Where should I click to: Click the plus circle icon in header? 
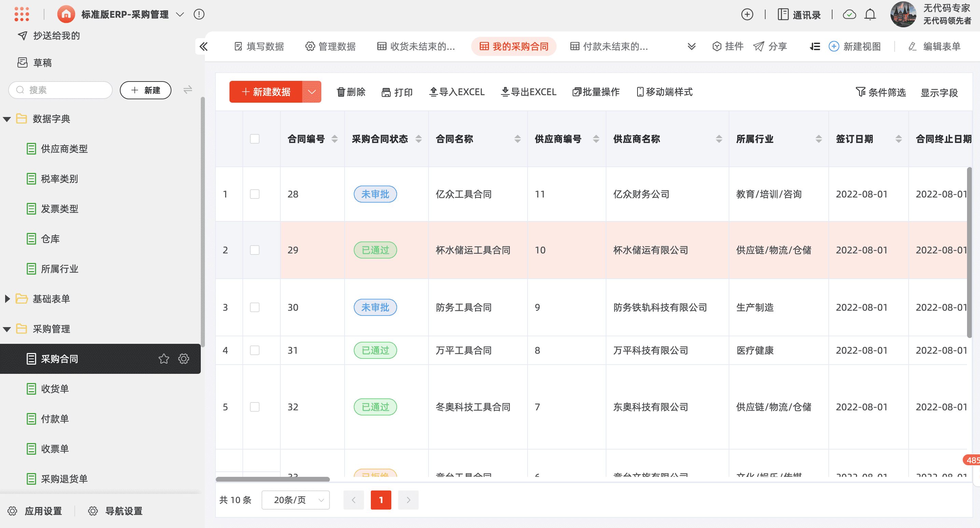click(747, 14)
